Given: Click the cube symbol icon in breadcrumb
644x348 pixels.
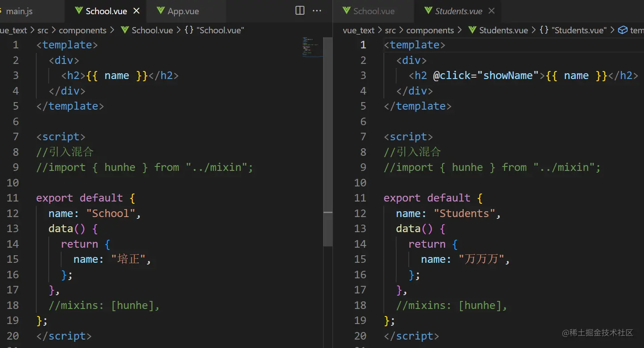Looking at the screenshot, I should point(623,30).
